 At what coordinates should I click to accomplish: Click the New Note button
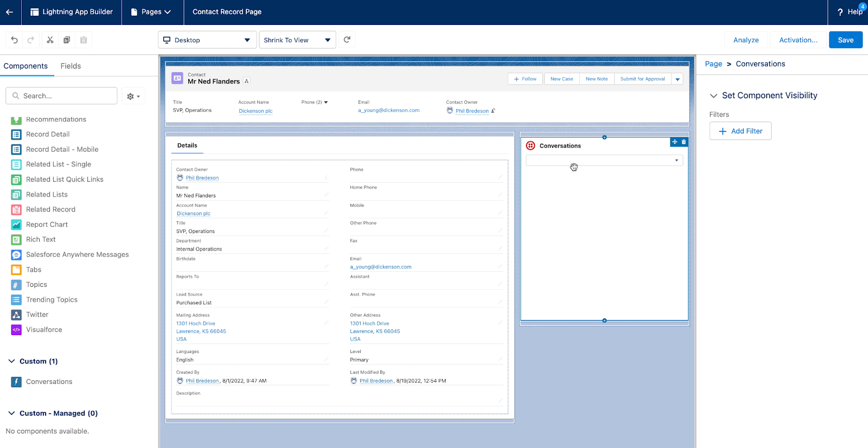click(x=597, y=79)
